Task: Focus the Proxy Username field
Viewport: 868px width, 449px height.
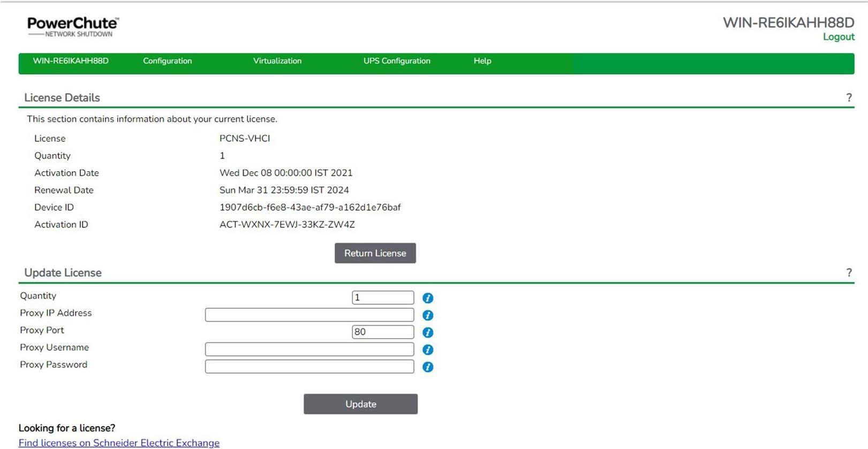Action: coord(310,349)
